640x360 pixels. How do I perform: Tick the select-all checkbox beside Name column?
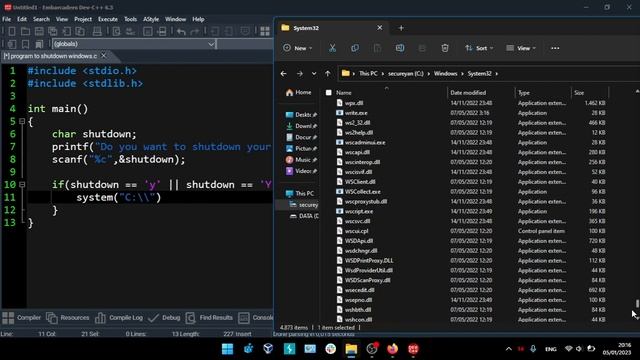329,93
